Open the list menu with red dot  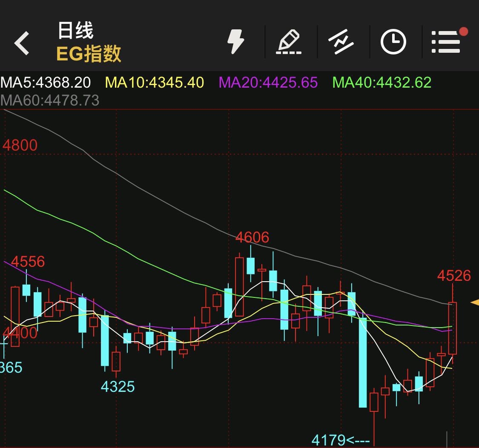(x=449, y=41)
